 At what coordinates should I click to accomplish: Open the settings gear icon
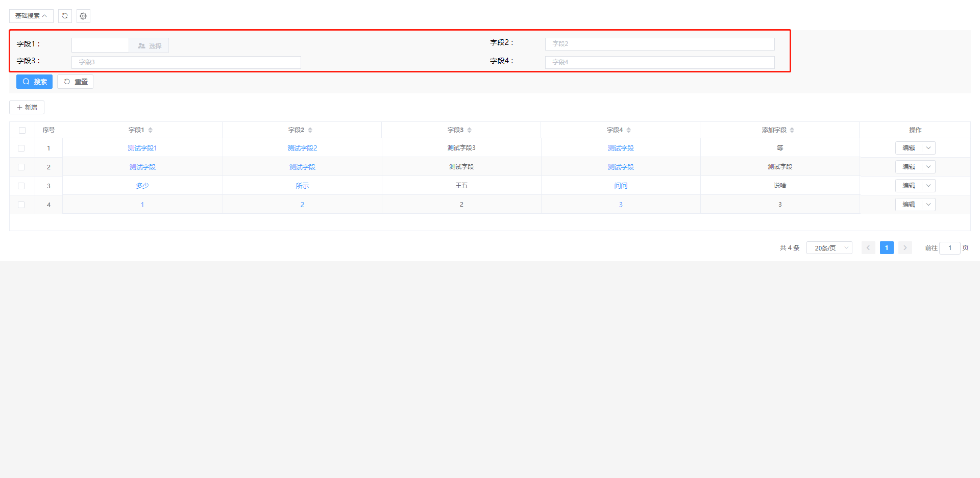[x=83, y=16]
